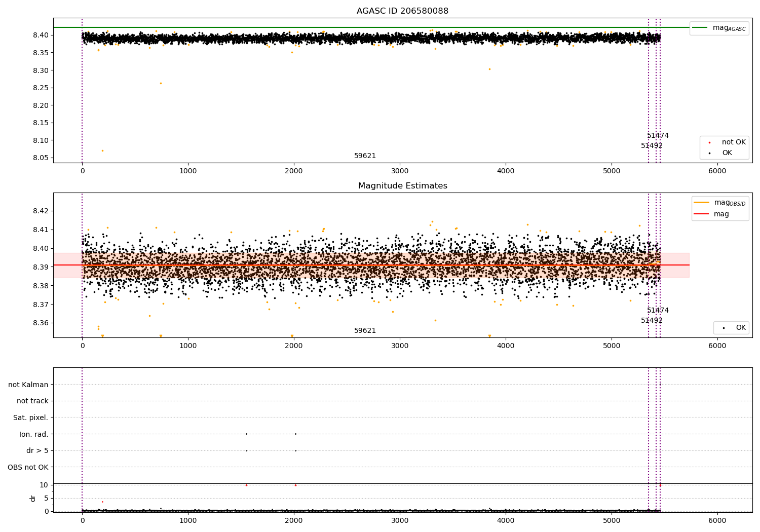This screenshot has height=532, width=760.
Task: Click the 'not track' row label
Action: click(x=32, y=401)
